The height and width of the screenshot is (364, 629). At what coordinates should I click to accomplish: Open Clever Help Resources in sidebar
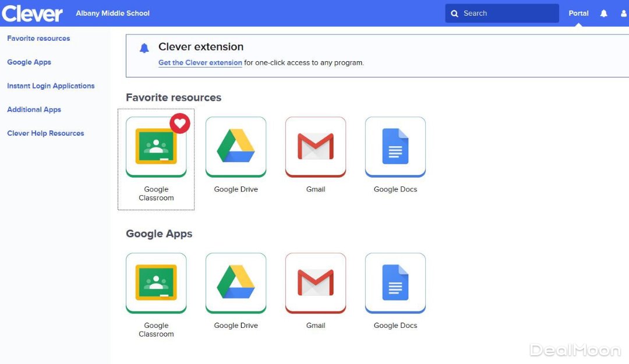pyautogui.click(x=45, y=133)
